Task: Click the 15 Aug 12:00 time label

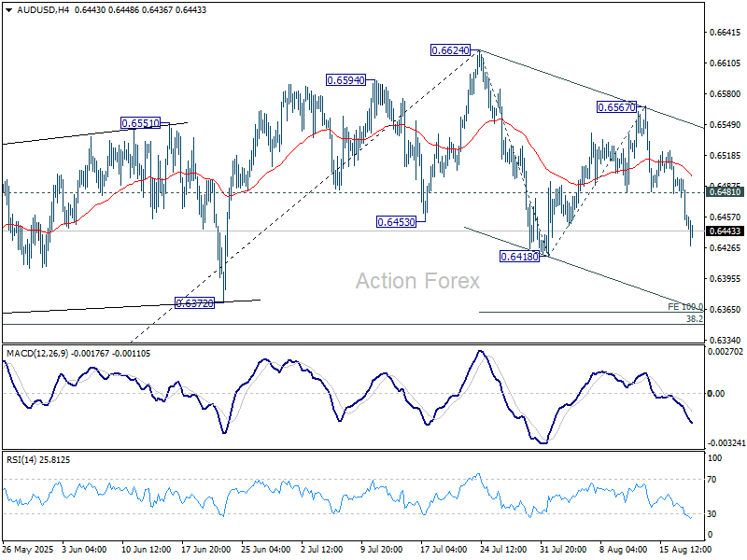Action: [685, 549]
